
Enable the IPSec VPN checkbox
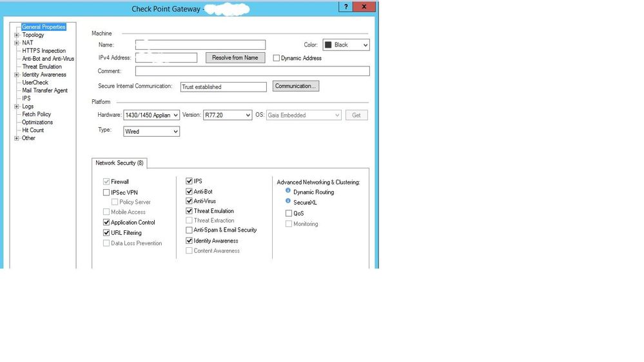[106, 192]
